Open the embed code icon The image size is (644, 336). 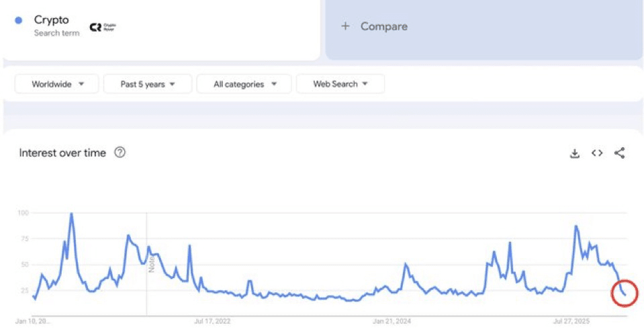click(597, 153)
